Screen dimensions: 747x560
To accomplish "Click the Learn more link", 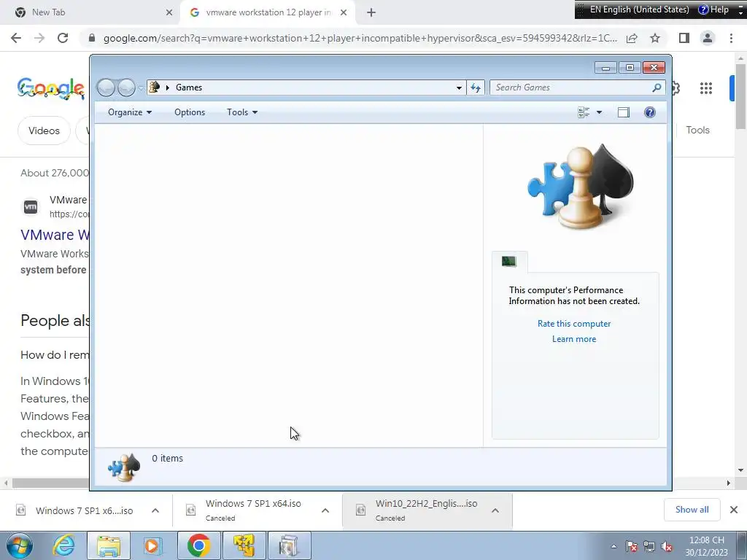I will click(574, 339).
